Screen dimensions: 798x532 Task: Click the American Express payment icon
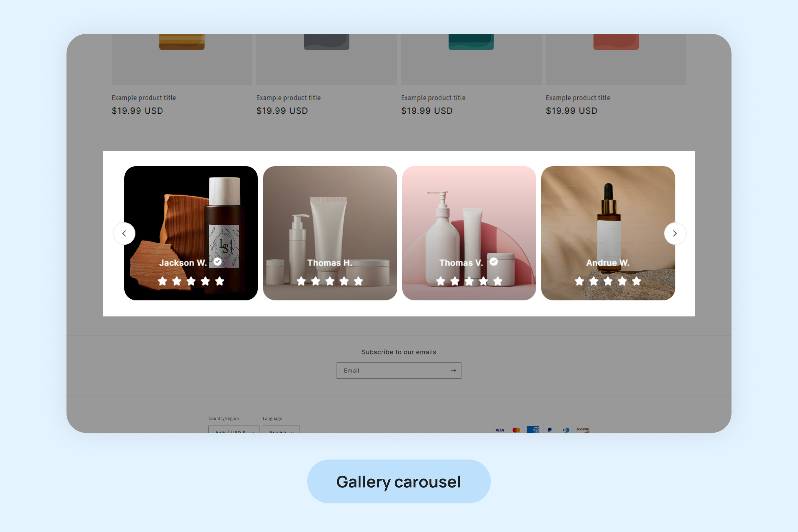(x=533, y=430)
